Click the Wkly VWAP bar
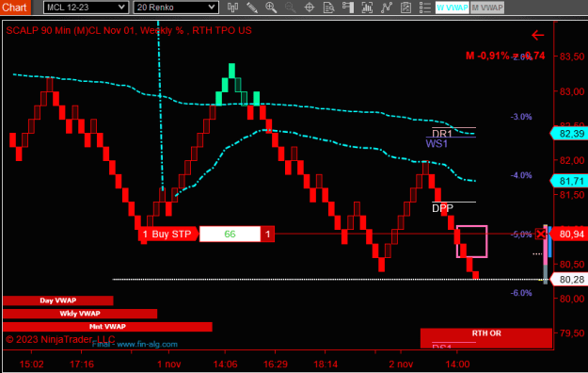The width and height of the screenshot is (588, 373). tap(80, 314)
